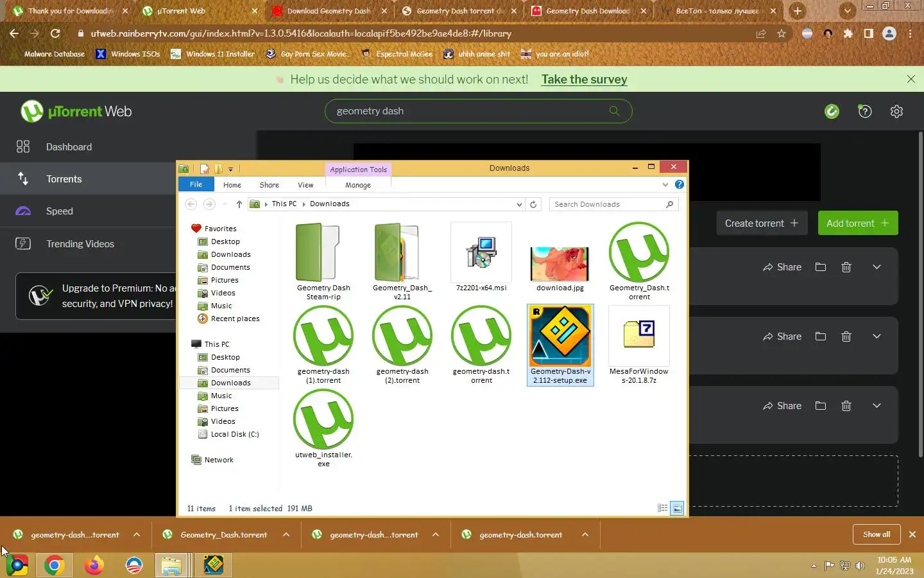Open options for Geometry_Dash.torrent download
The image size is (924, 578).
click(x=286, y=534)
